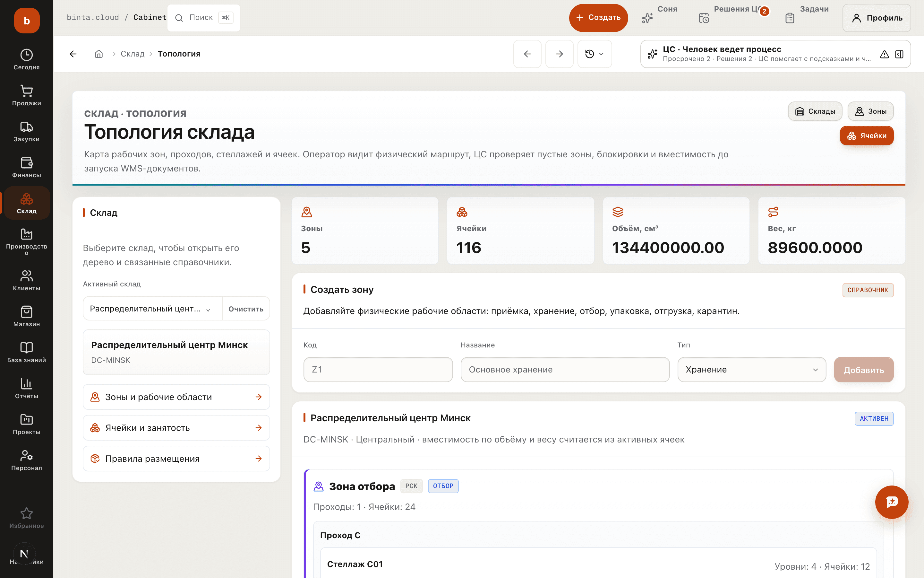Click the Склады button
The image size is (924, 578).
click(815, 111)
